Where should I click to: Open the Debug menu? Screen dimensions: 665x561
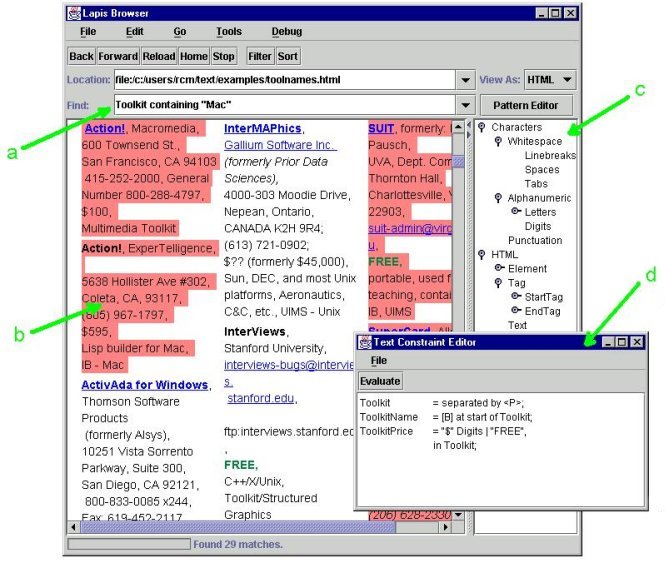(286, 32)
